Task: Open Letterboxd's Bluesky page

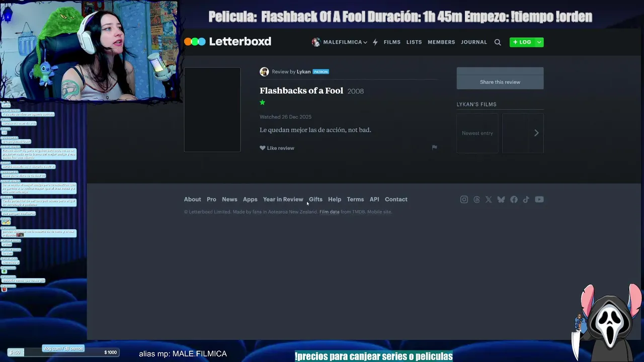Action: tap(501, 200)
